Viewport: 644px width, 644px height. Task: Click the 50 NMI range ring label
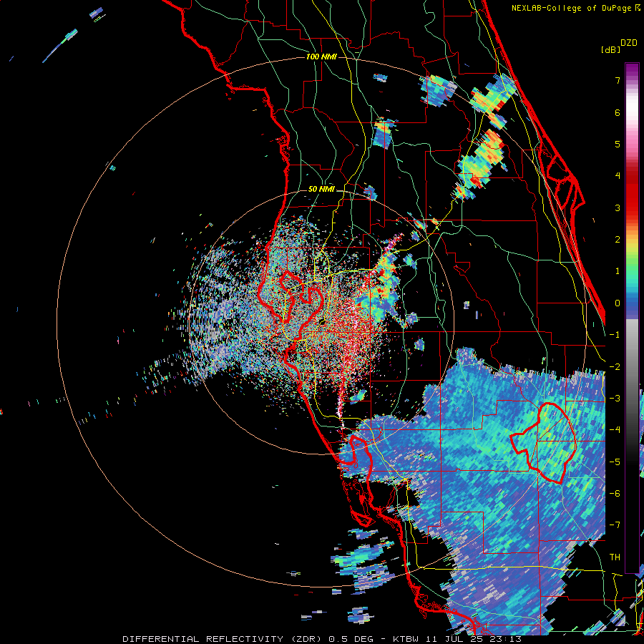[x=321, y=190]
